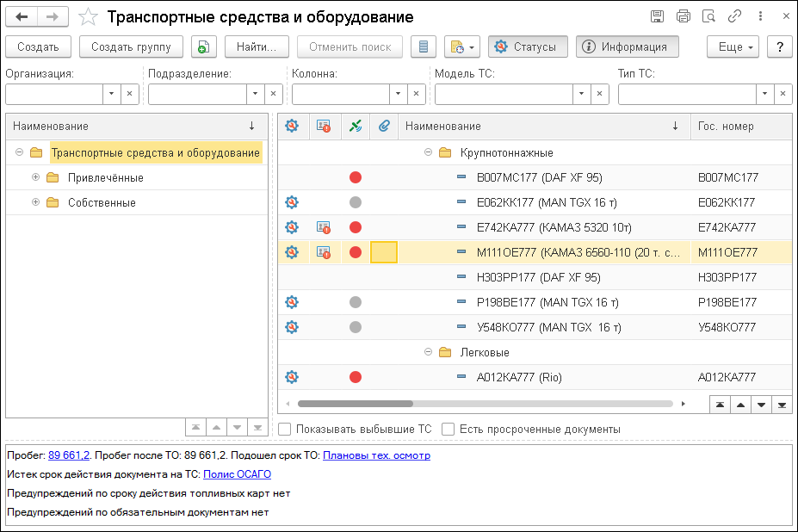Viewport: 798px width, 532px height.
Task: Click into the Модель ТС input field
Action: [x=504, y=94]
